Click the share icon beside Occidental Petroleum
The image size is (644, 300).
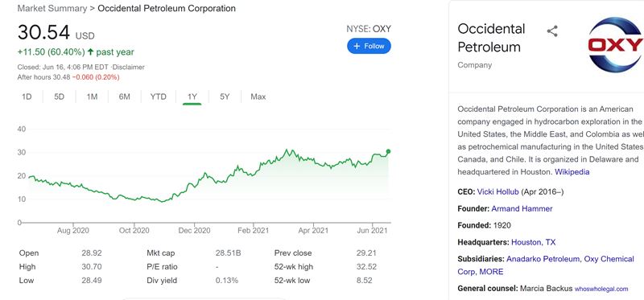(x=552, y=31)
